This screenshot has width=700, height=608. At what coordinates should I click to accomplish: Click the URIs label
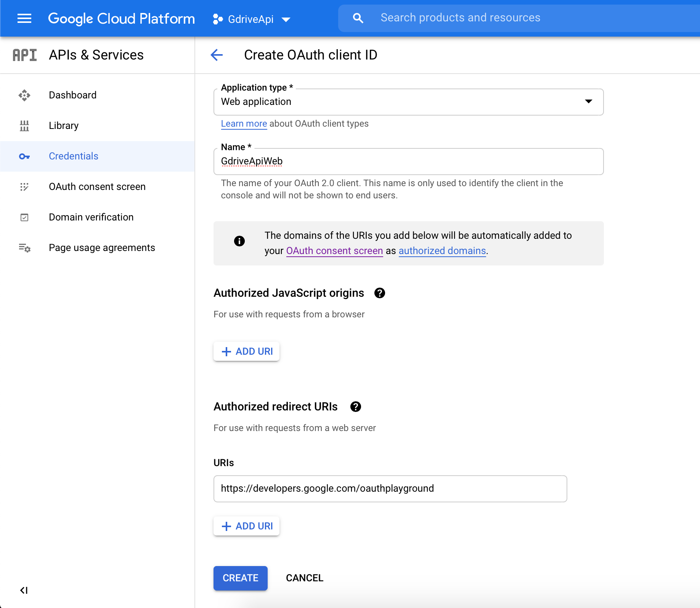tap(224, 463)
